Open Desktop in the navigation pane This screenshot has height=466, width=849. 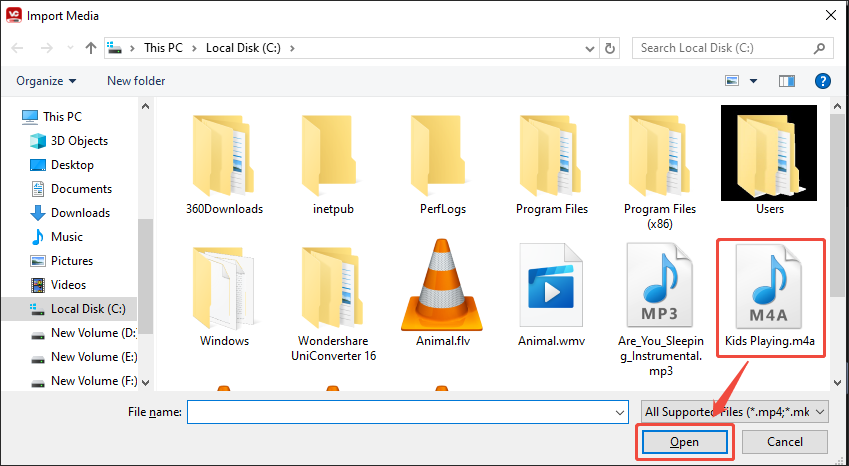[x=62, y=165]
